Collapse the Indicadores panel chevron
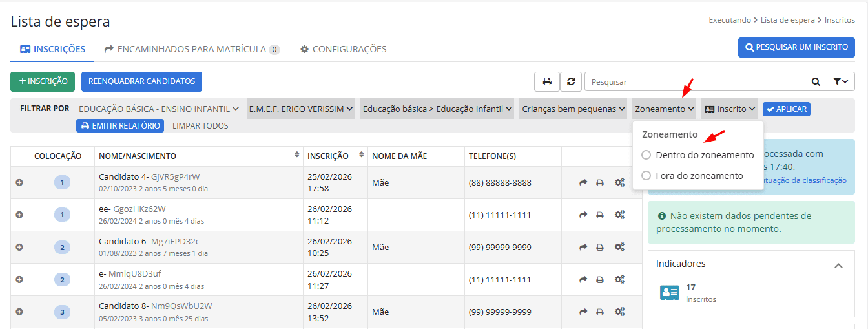 coord(838,266)
